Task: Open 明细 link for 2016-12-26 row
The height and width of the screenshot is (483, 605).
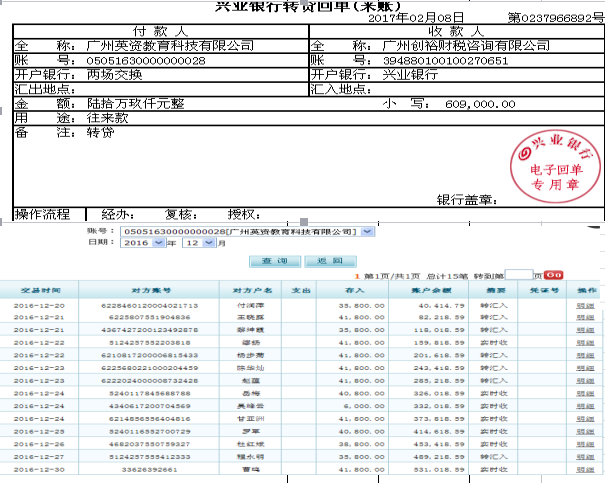Action: tap(585, 444)
